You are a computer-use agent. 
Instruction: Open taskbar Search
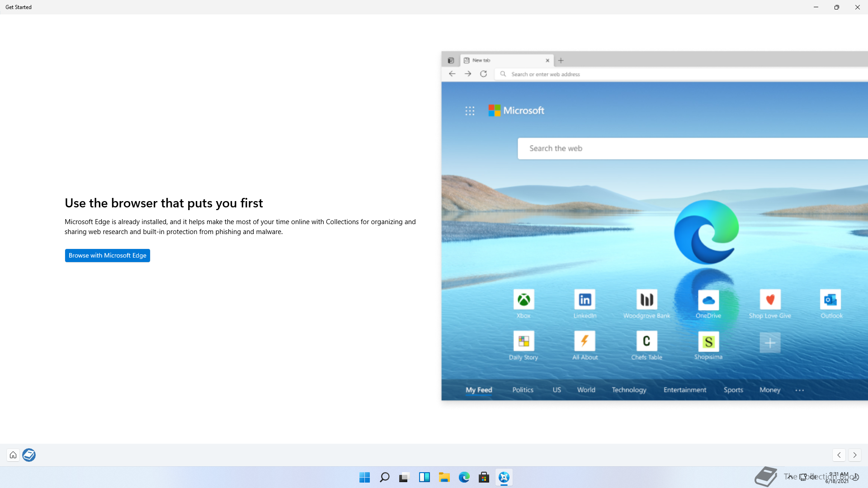pos(384,477)
